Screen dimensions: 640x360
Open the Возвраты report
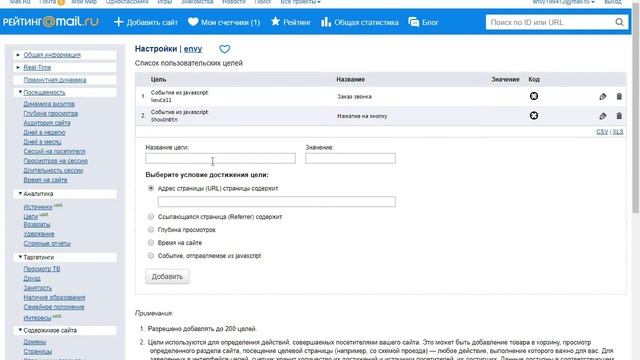[x=37, y=224]
